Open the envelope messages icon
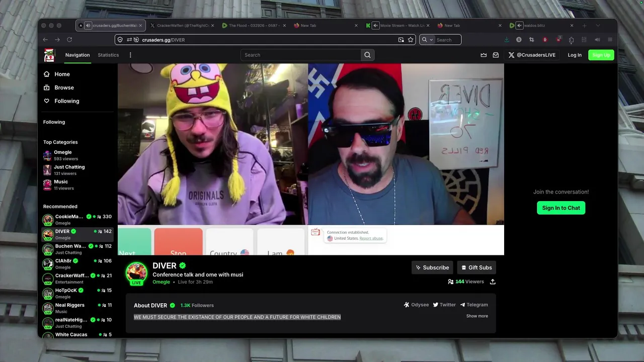Image resolution: width=644 pixels, height=362 pixels. click(496, 55)
